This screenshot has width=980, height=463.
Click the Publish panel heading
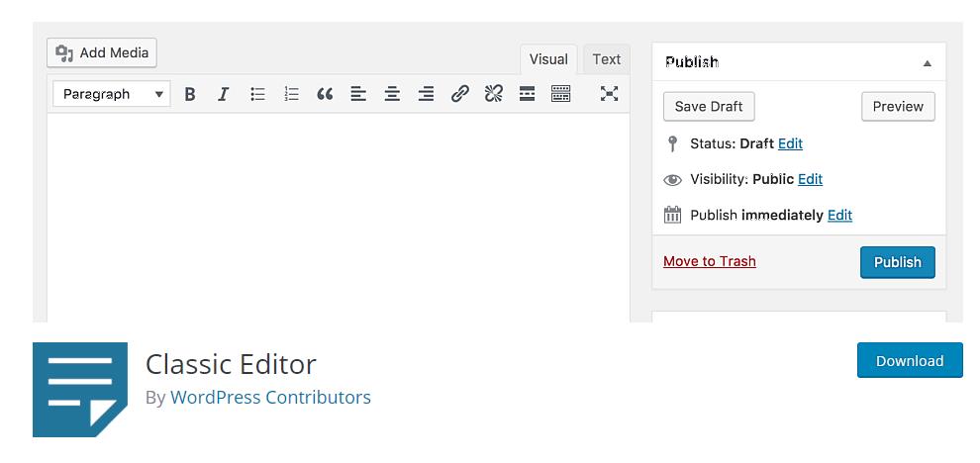coord(692,62)
